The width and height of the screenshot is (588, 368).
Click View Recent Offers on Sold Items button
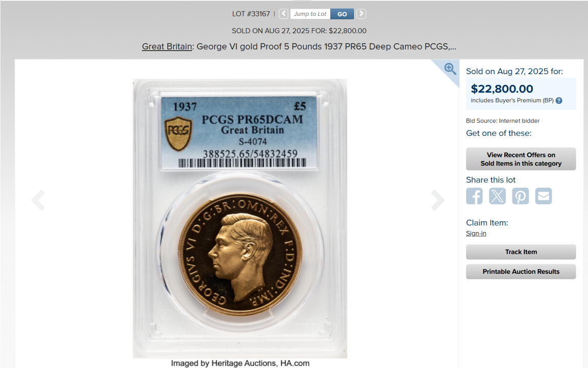tap(521, 159)
